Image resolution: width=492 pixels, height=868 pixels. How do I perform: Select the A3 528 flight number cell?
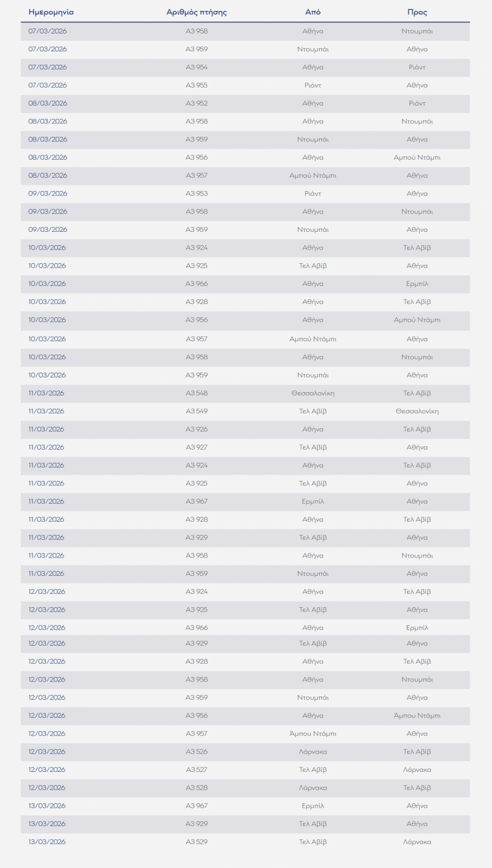pos(197,788)
